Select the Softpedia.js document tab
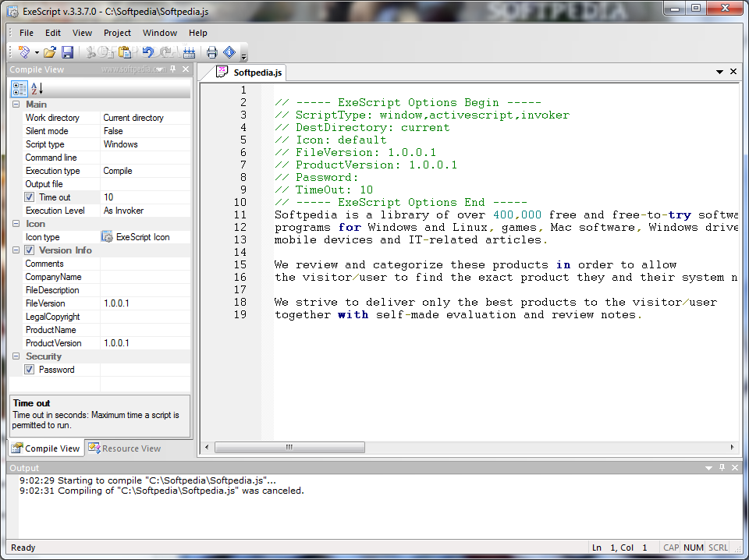Screen dimensions: 749x560 [250, 72]
